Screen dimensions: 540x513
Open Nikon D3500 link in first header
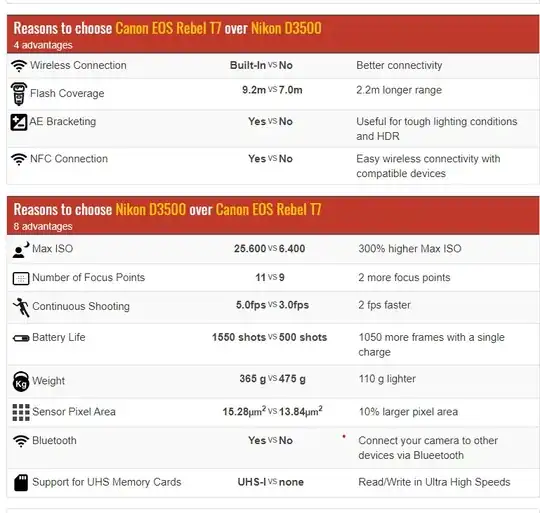(x=286, y=28)
